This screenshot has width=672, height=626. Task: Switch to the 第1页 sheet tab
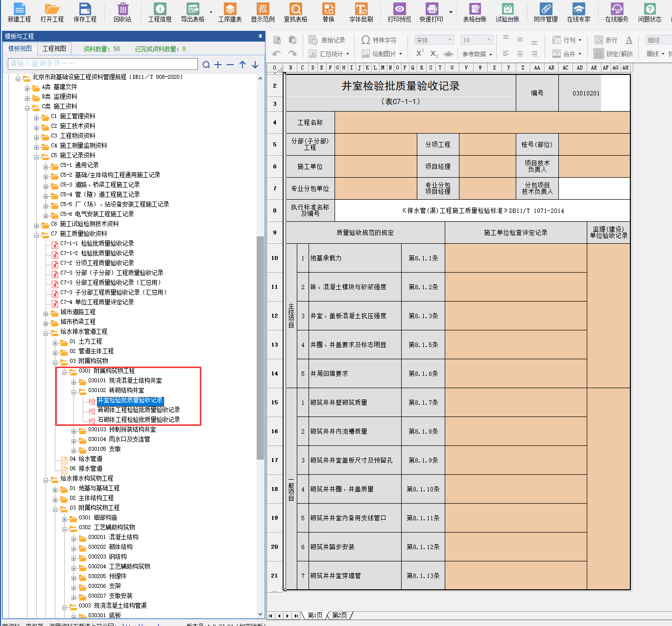315,615
